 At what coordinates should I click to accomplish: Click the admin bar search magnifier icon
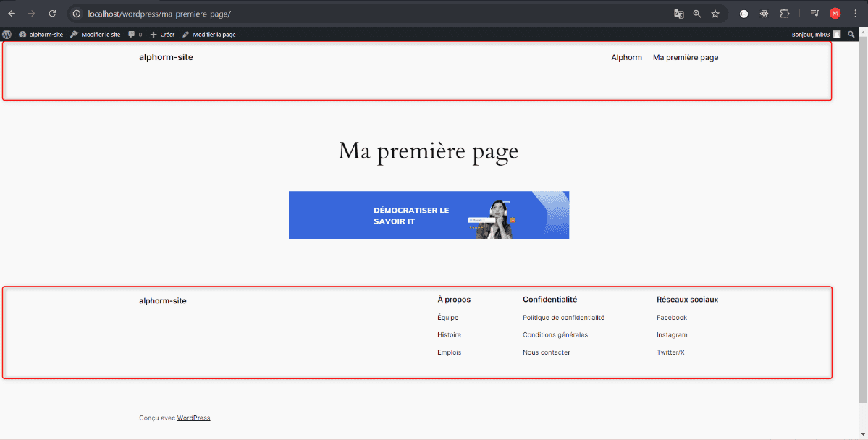pyautogui.click(x=851, y=34)
